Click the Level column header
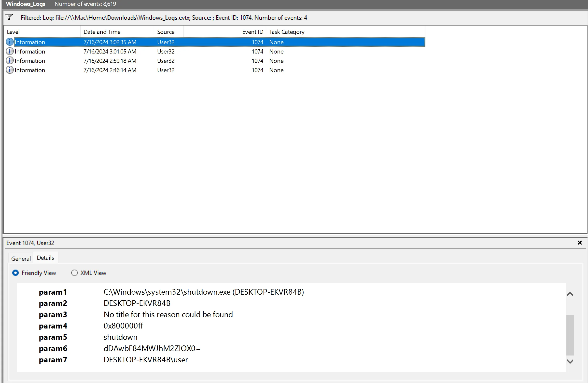The width and height of the screenshot is (588, 383). tap(13, 32)
